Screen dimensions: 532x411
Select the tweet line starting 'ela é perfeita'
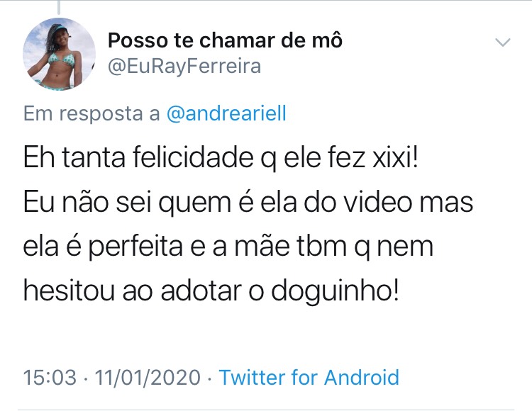(x=228, y=247)
